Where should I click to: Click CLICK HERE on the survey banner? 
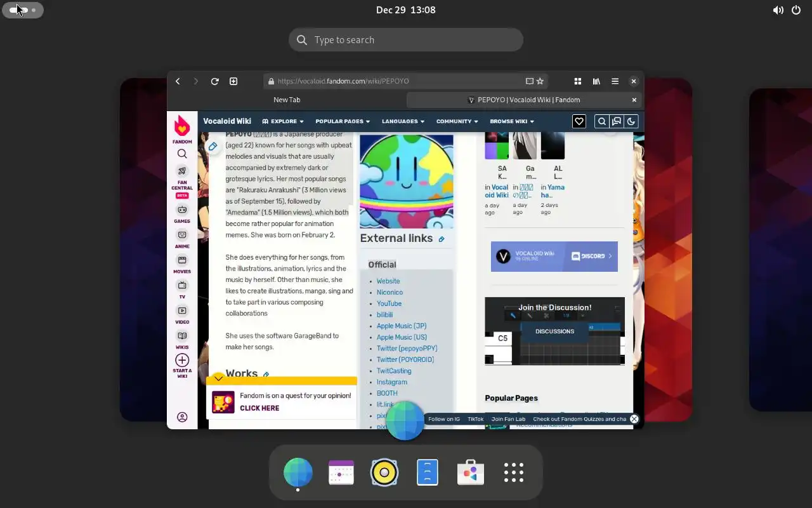point(259,408)
